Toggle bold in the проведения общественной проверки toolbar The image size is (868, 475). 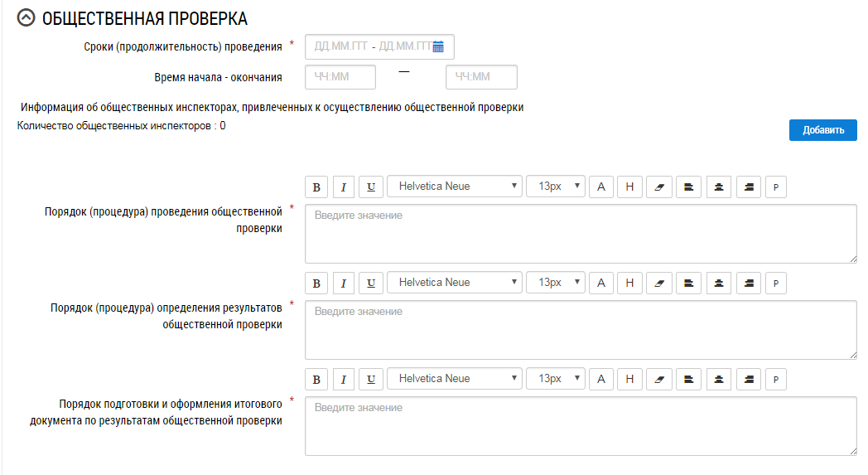pos(316,187)
